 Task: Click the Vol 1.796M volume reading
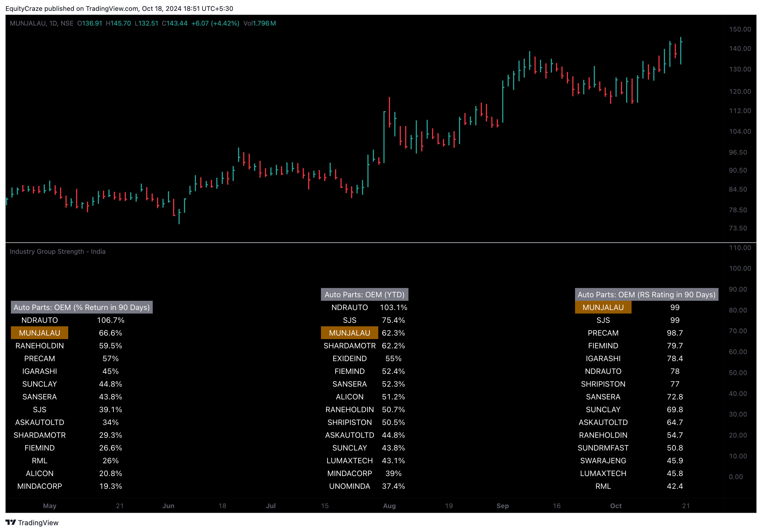(260, 23)
